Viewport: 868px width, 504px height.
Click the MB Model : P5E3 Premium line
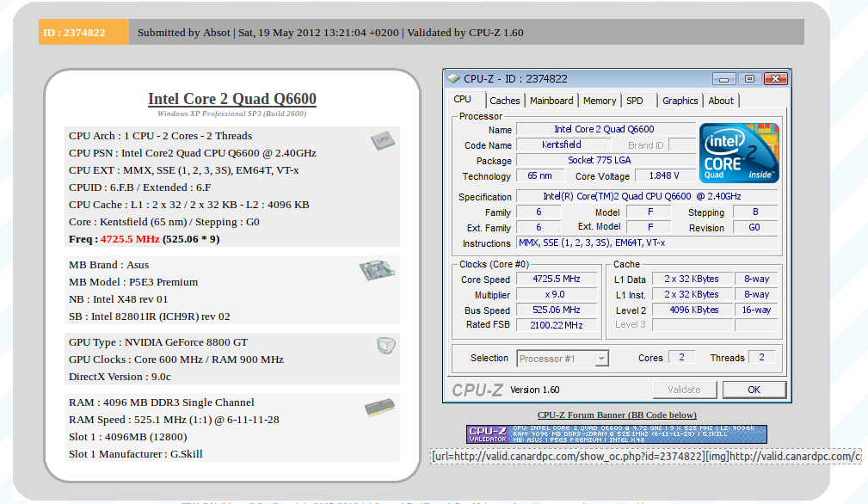[x=133, y=282]
